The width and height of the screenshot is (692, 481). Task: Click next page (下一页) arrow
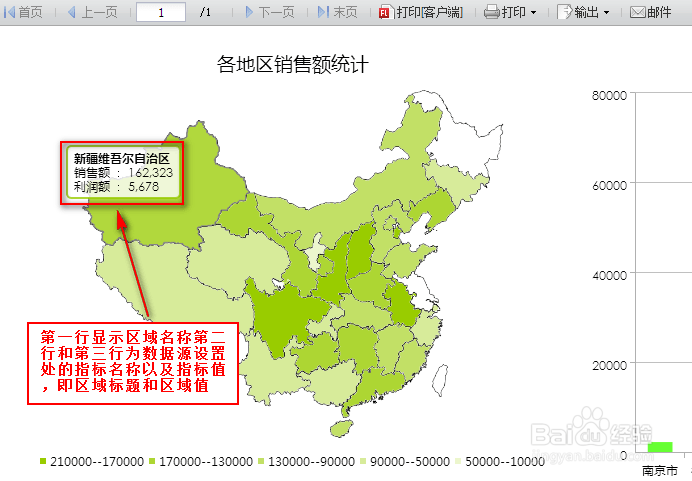pos(249,12)
